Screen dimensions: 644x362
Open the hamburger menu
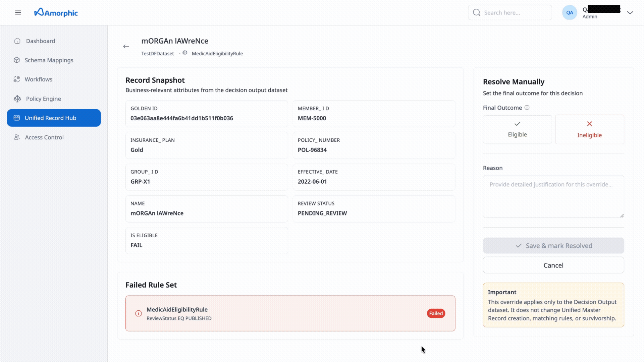click(18, 12)
